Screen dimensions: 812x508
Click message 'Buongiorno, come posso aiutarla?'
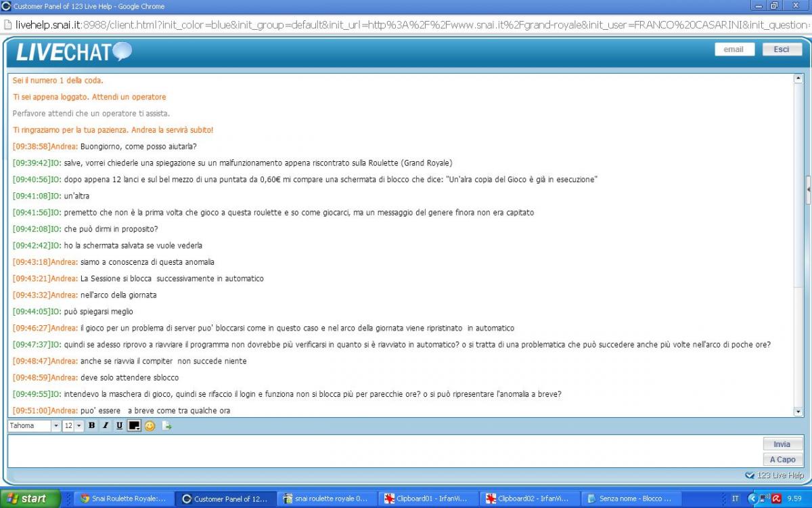click(x=138, y=146)
